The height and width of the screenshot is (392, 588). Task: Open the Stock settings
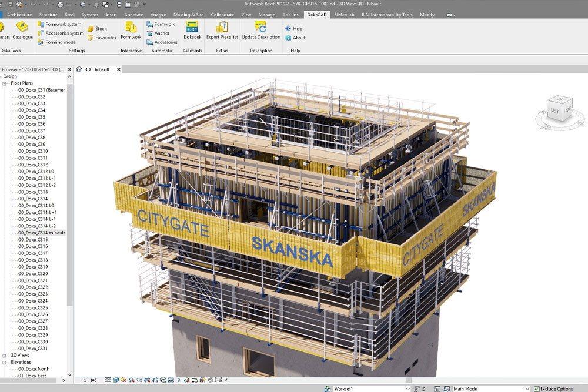(x=97, y=28)
